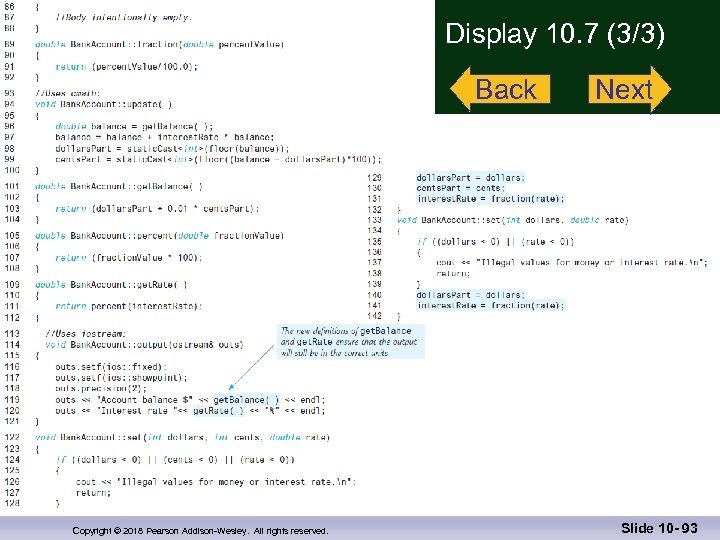This screenshot has height=540, width=720.
Task: Click the '//Uses cmath:' comment on line 93
Action: tap(68, 93)
